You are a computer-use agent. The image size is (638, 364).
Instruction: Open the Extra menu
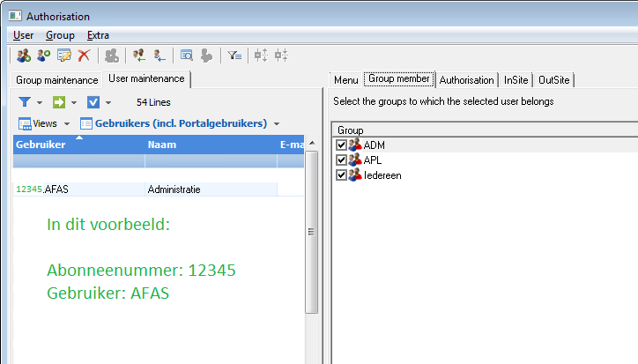[98, 35]
